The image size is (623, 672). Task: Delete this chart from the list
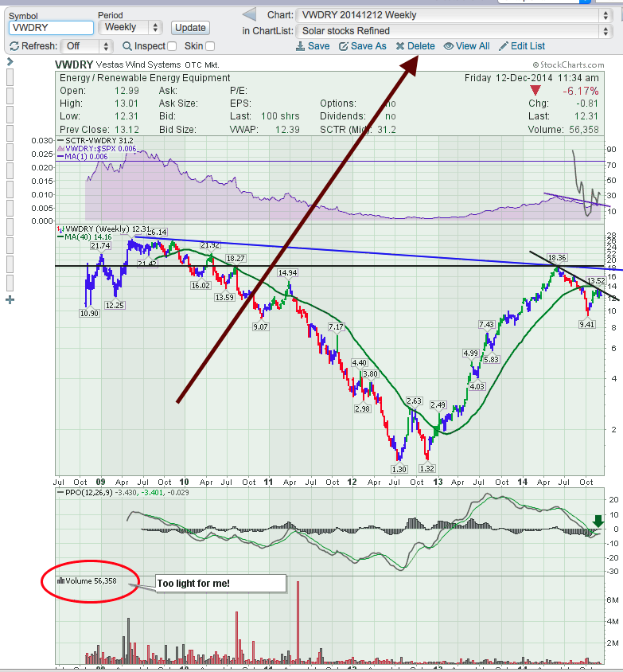(x=415, y=46)
